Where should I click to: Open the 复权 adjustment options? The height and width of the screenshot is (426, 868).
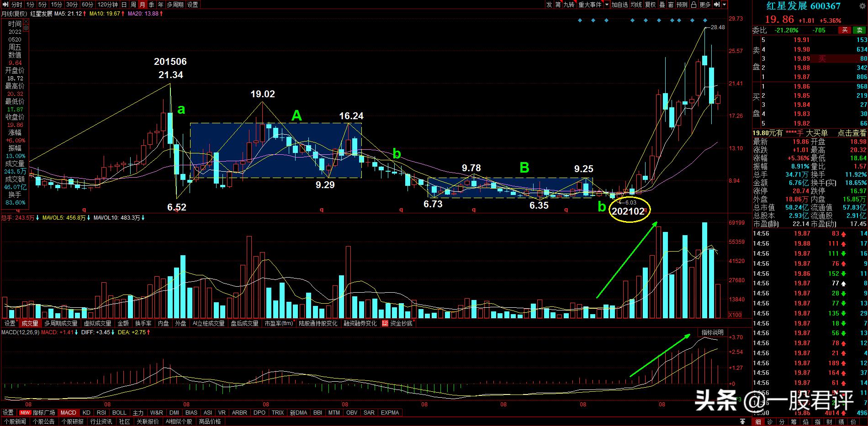(x=651, y=5)
